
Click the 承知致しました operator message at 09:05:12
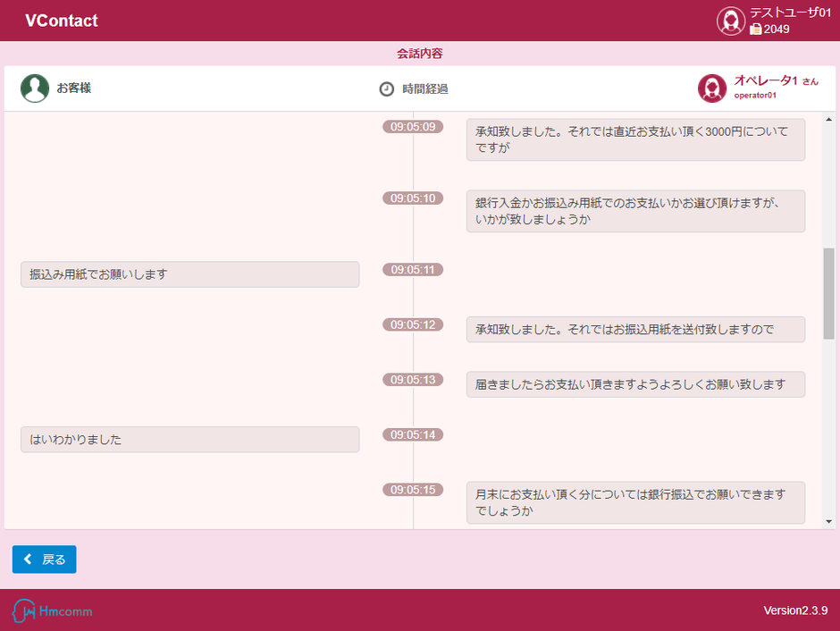635,329
